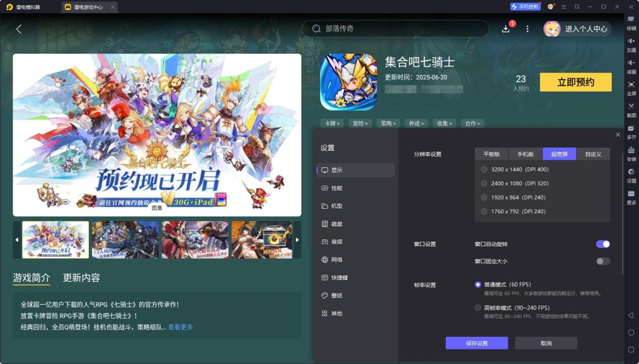Select second screenshot thumbnail 15人成团
The width and height of the screenshot is (639, 364).
coord(125,240)
